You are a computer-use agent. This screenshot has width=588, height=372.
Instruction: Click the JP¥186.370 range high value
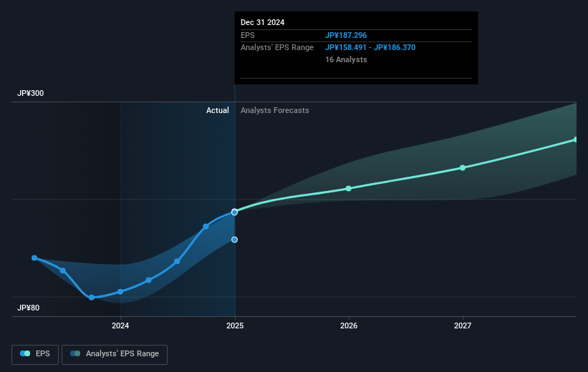click(395, 48)
